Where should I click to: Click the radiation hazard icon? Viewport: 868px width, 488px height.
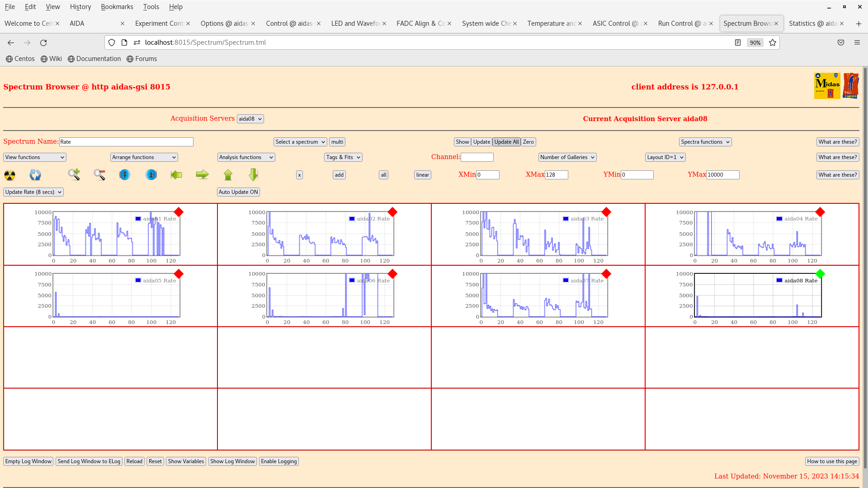(9, 175)
